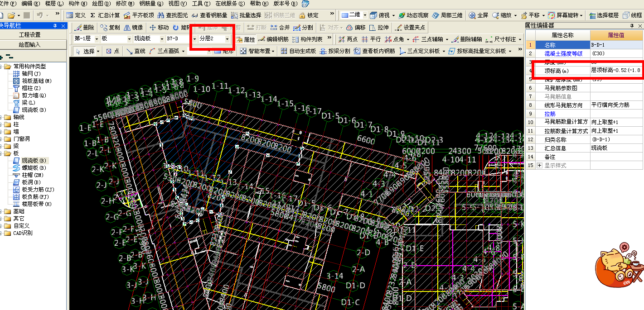Screen dimensions: 644x310
Task: Click the 工程设置 button
Action: (x=30, y=35)
